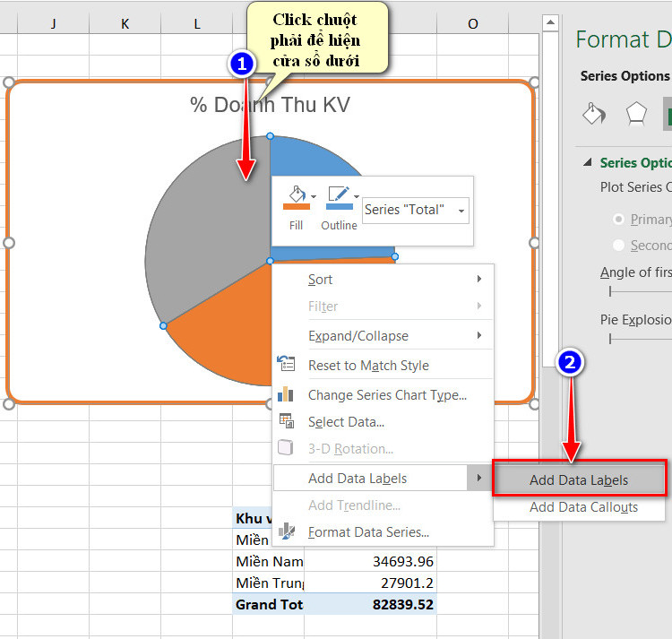
Task: Choose Reset to Match Style
Action: 383,365
